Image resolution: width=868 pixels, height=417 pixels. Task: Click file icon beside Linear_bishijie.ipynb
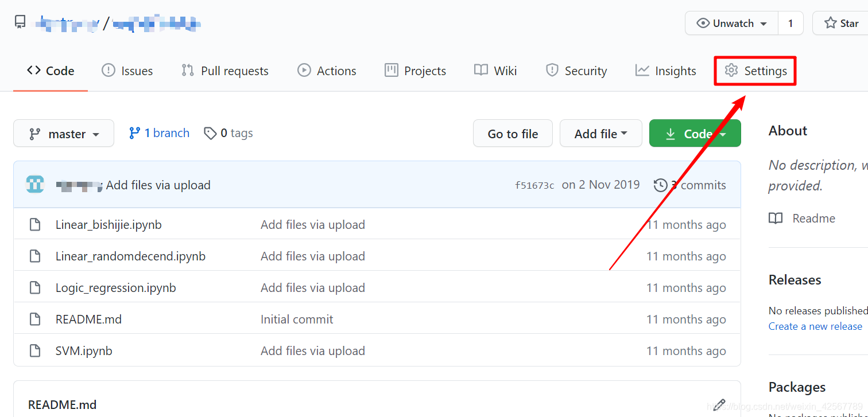click(35, 225)
